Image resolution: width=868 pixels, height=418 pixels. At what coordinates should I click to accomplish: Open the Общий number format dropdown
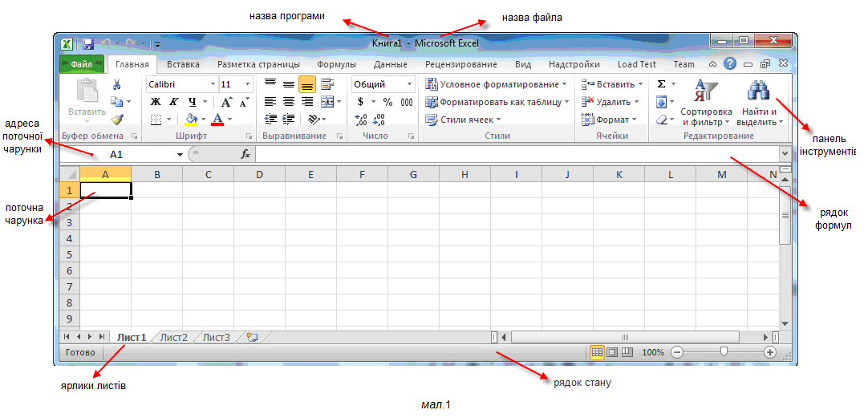coord(410,85)
